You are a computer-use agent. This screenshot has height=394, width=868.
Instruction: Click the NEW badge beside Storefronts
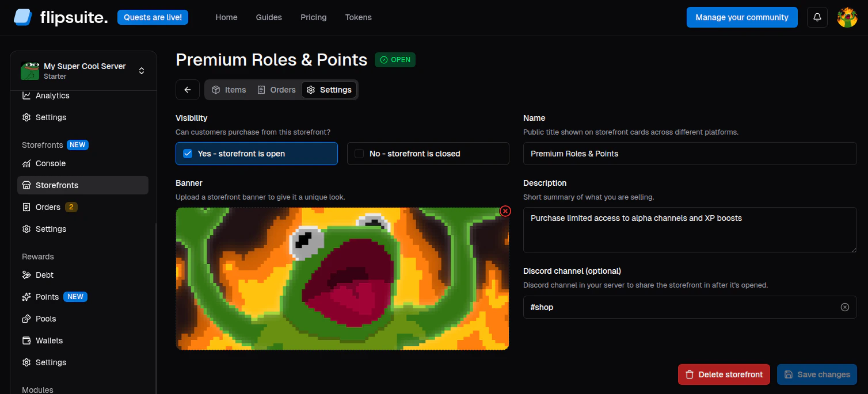(x=78, y=145)
